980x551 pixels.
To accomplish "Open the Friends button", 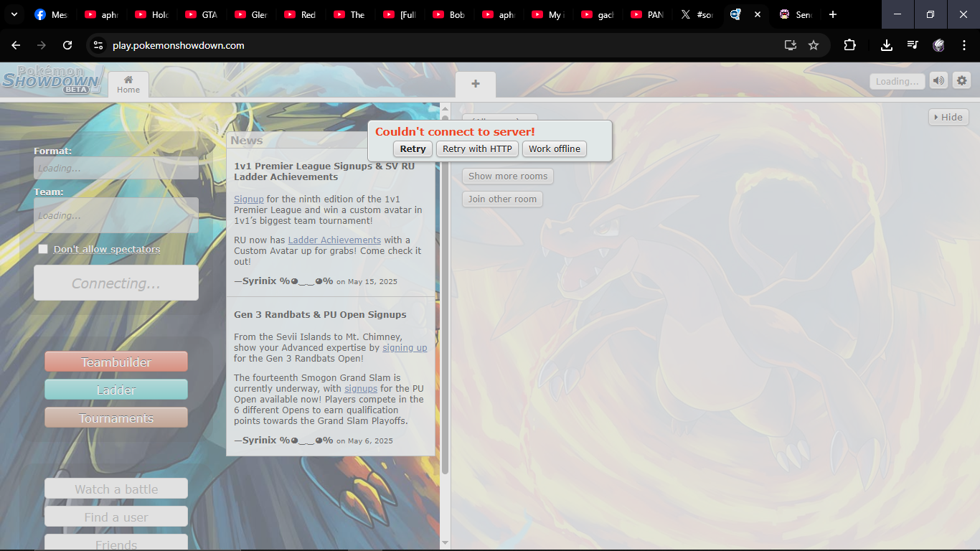I will tap(116, 543).
